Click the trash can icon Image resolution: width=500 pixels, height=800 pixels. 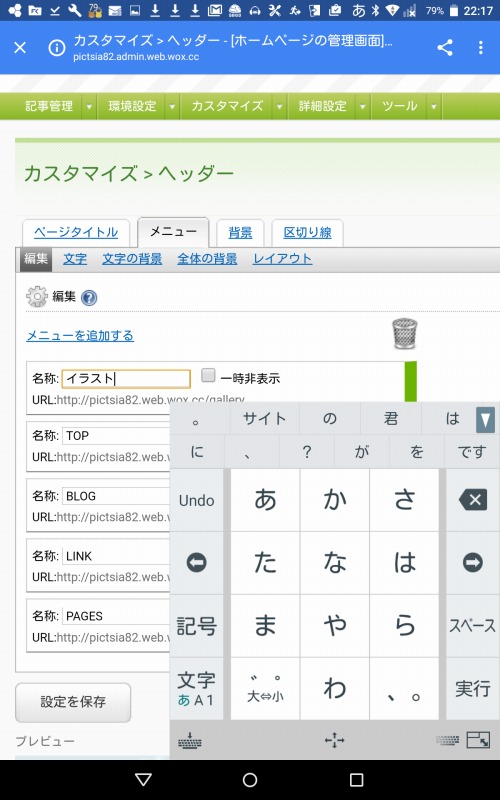tap(405, 334)
